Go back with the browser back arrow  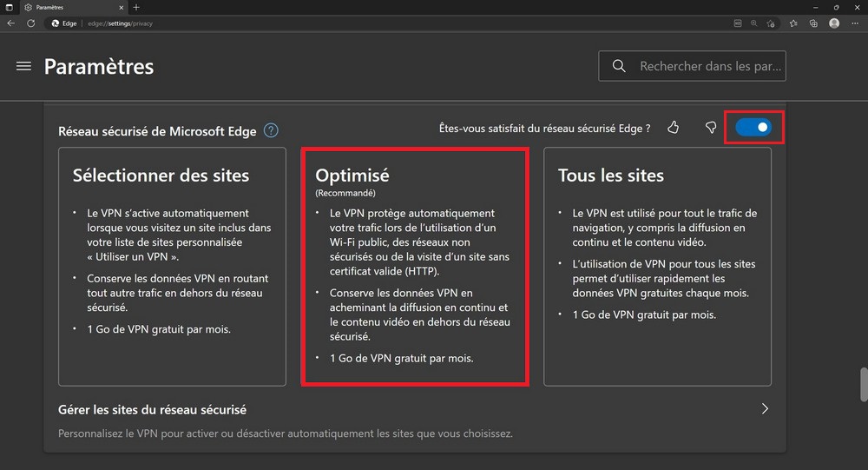point(11,23)
